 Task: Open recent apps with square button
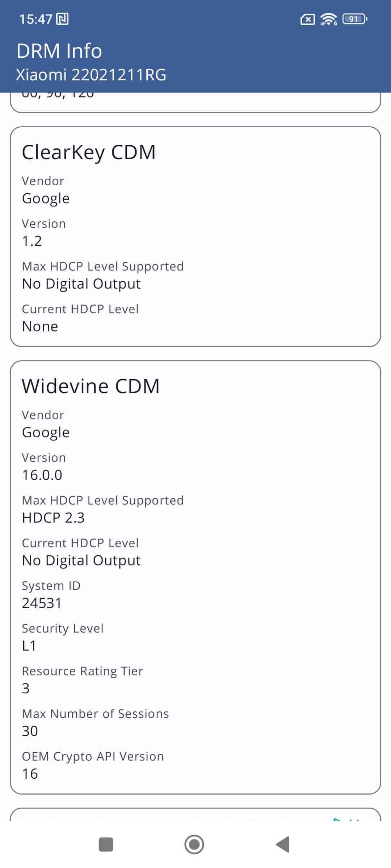point(106,844)
